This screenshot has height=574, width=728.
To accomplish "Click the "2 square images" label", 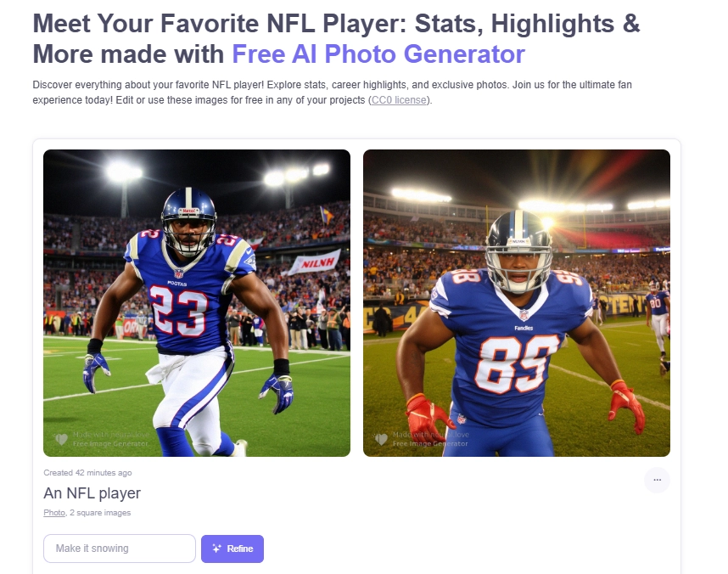I will click(100, 513).
